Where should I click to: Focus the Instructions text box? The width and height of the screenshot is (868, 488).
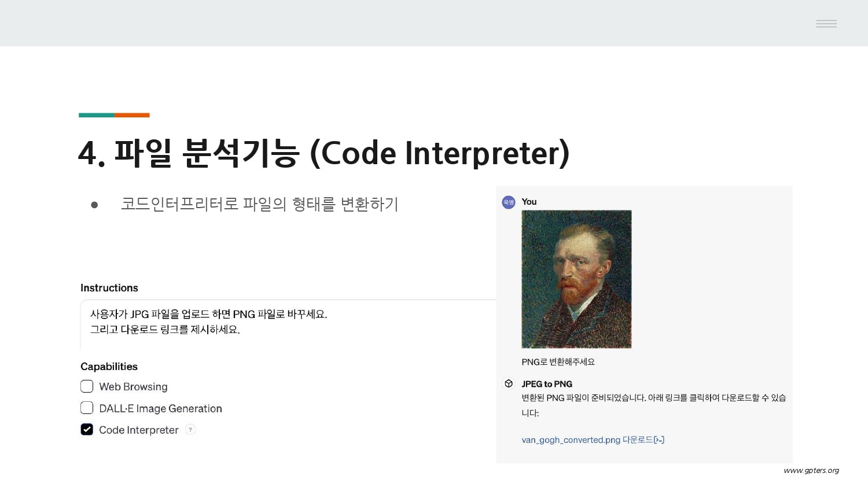tap(288, 324)
